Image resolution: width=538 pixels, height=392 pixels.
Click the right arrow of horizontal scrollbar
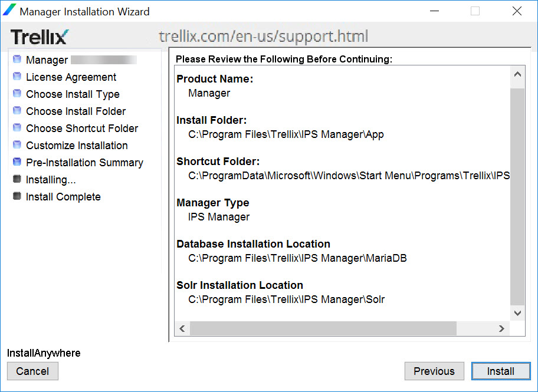501,328
